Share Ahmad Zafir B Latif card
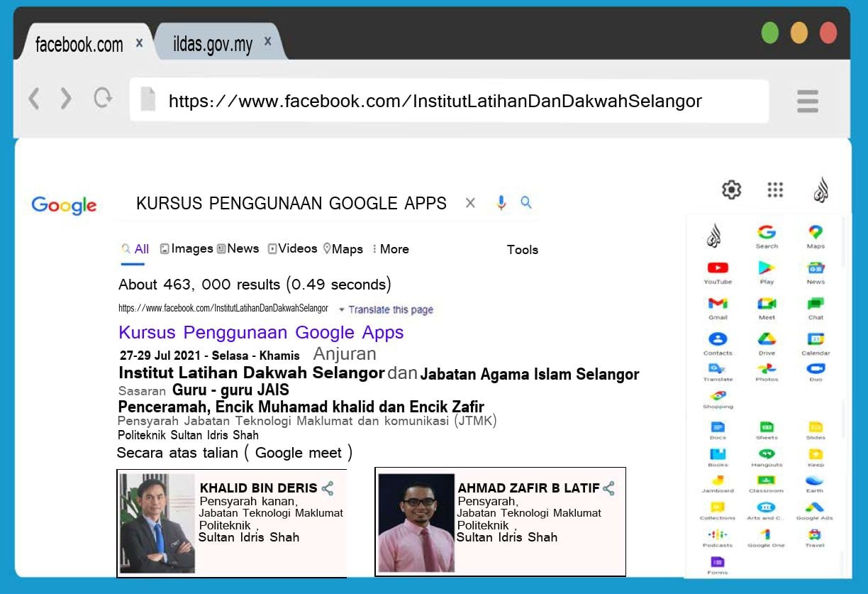 pos(608,488)
